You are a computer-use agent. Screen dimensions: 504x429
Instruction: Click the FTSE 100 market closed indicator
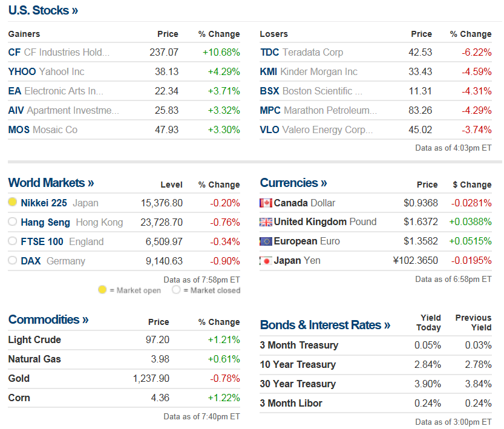coord(13,241)
